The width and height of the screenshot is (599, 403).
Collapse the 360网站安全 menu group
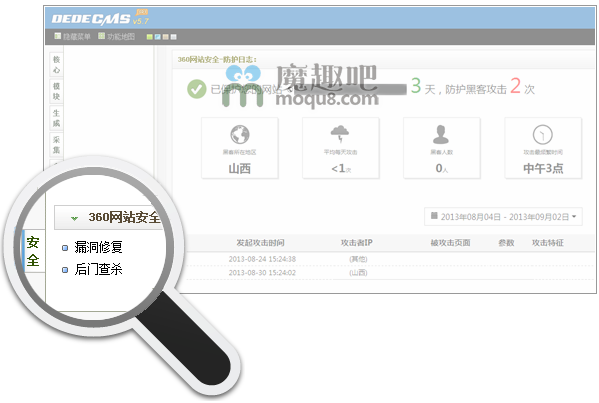(x=74, y=218)
